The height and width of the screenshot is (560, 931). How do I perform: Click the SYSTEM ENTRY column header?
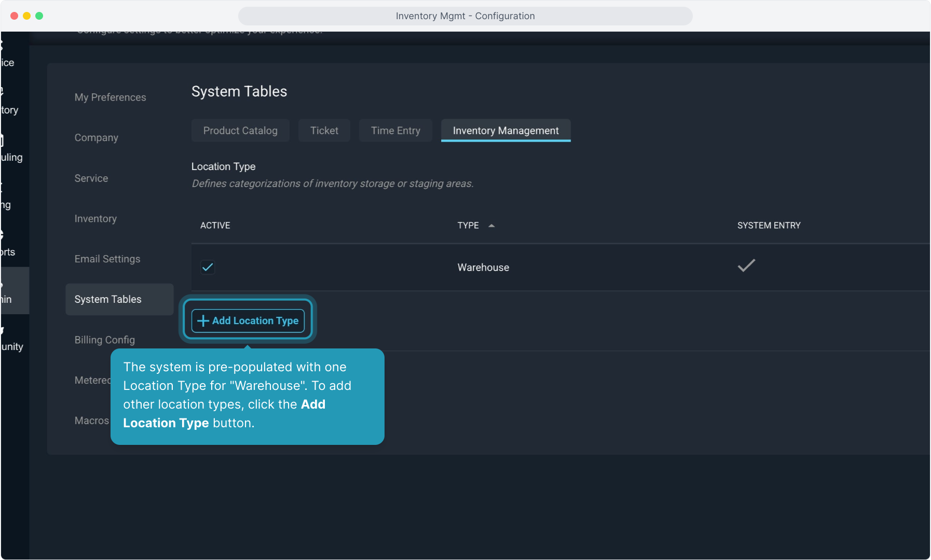pyautogui.click(x=769, y=226)
